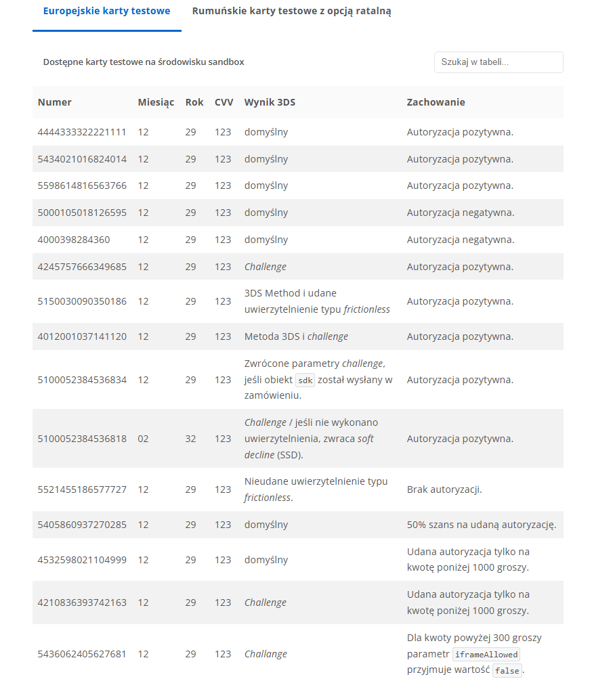
Task: Click the Zachowanie column header
Action: point(436,102)
